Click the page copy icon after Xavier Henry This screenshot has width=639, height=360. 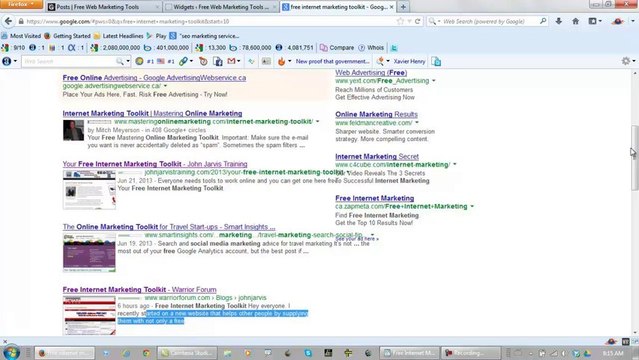(436, 61)
